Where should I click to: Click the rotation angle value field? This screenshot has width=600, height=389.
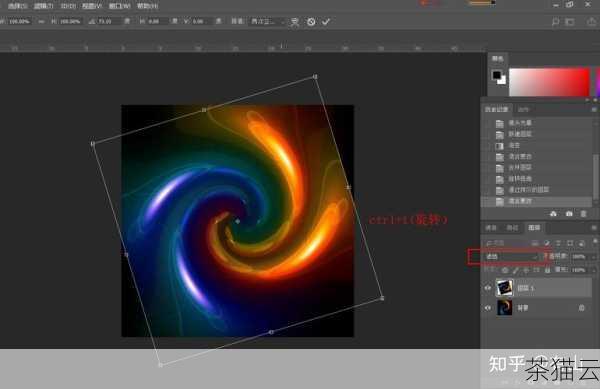point(109,21)
